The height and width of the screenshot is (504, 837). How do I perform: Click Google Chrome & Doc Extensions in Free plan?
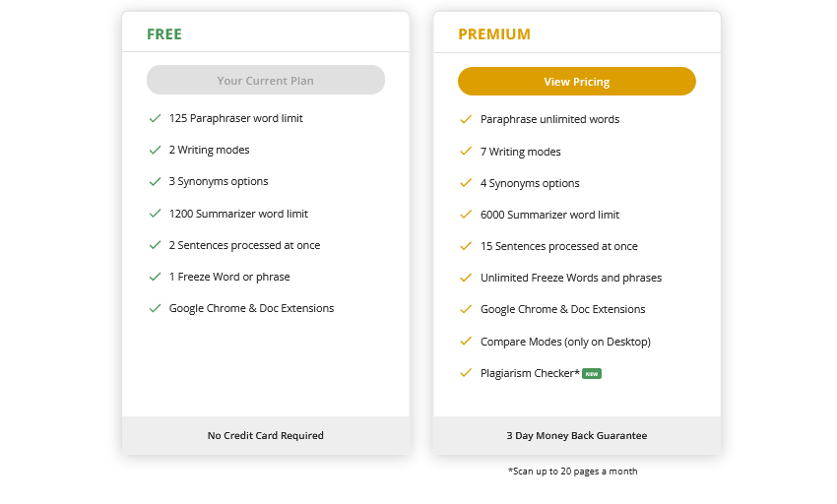251,308
